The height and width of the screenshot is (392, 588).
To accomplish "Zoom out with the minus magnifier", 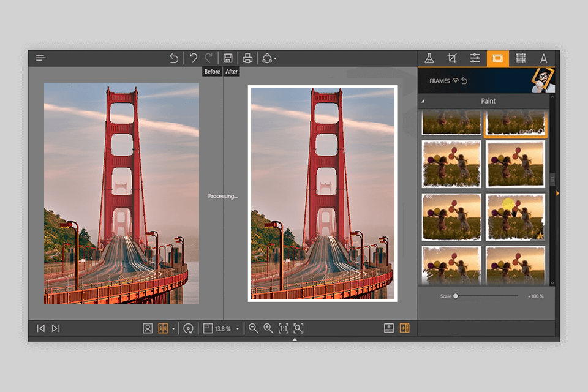I will 254,328.
